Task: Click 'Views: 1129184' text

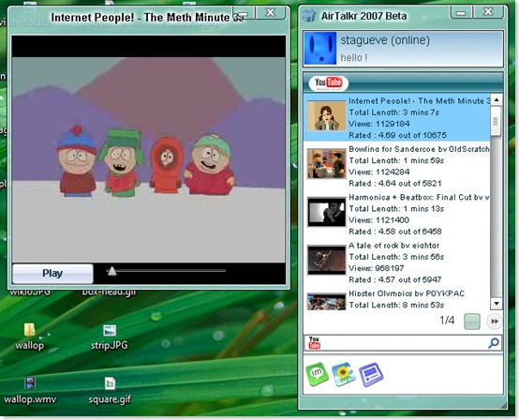Action: tap(379, 124)
